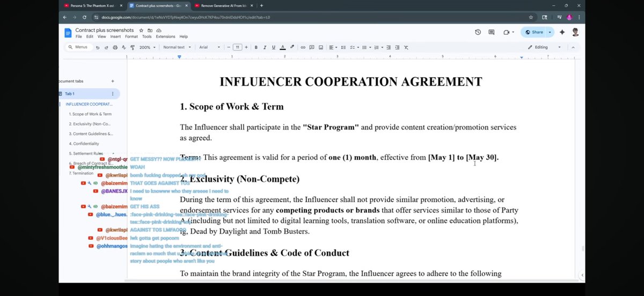Star the Contract plus screenshots document
The width and height of the screenshot is (644, 296).
tap(141, 31)
